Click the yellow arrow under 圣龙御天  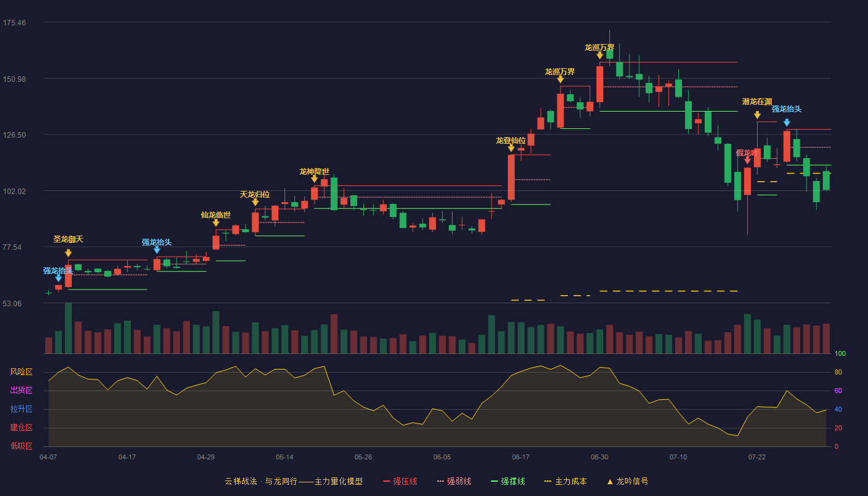(x=68, y=253)
